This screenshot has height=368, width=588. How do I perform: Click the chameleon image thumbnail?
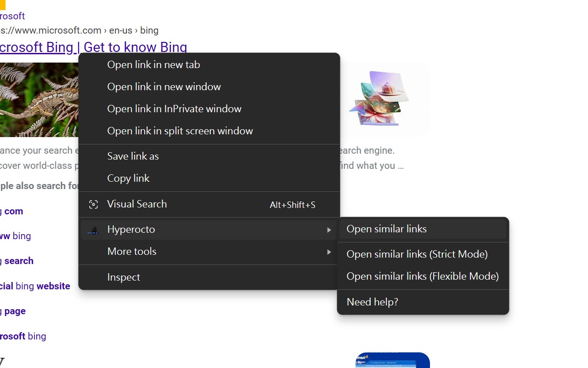point(40,100)
